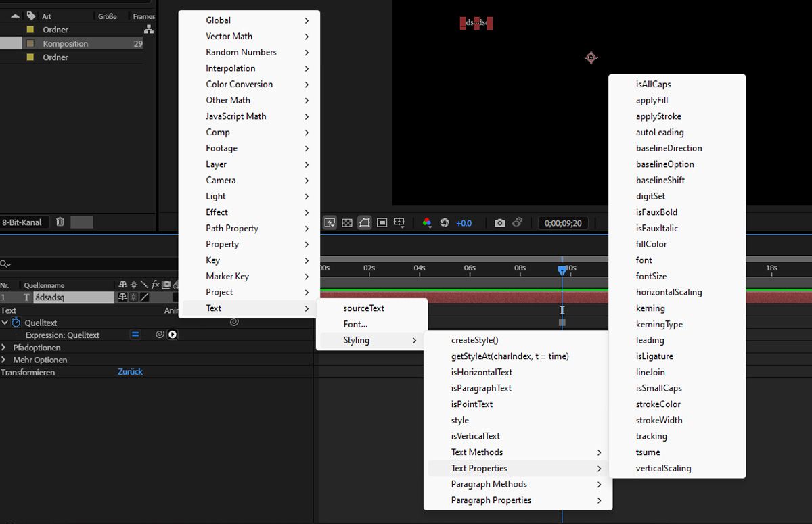Open the RGB channel display icon
This screenshot has height=524, width=812.
click(x=427, y=222)
